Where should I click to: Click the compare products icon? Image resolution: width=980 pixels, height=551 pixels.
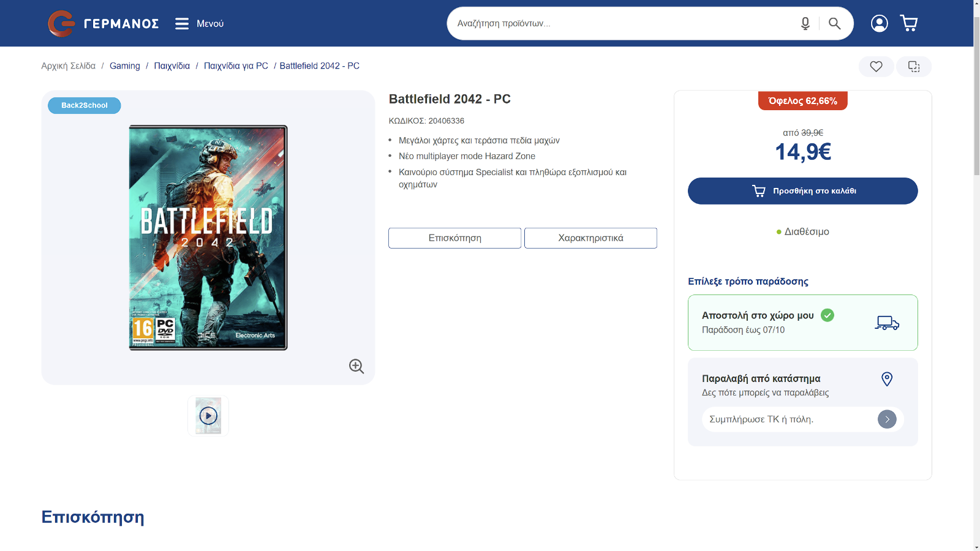(x=914, y=66)
